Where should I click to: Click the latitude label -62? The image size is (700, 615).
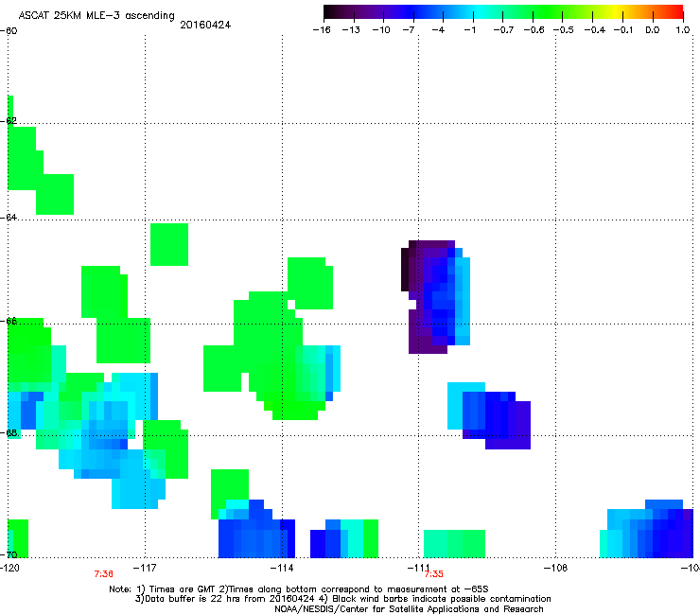tap(9, 120)
